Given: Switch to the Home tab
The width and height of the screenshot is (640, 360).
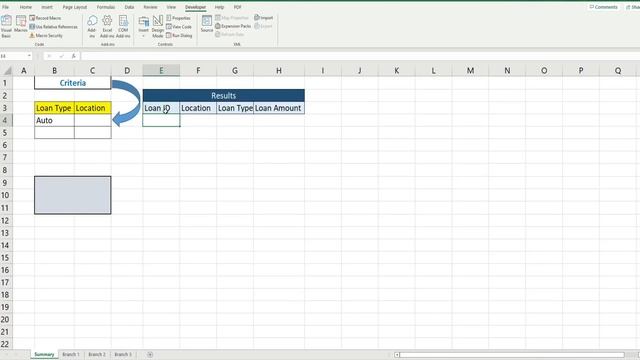Looking at the screenshot, I should tap(26, 7).
